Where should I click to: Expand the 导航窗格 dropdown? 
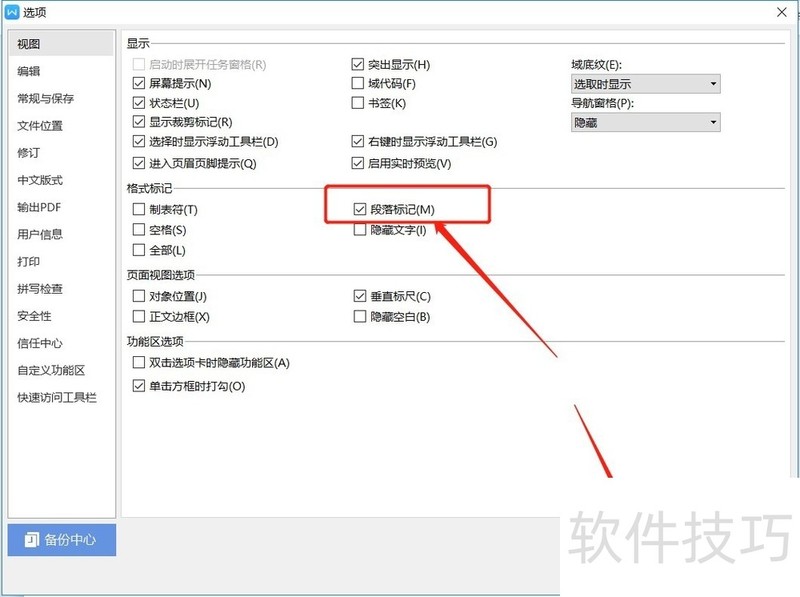click(x=645, y=122)
